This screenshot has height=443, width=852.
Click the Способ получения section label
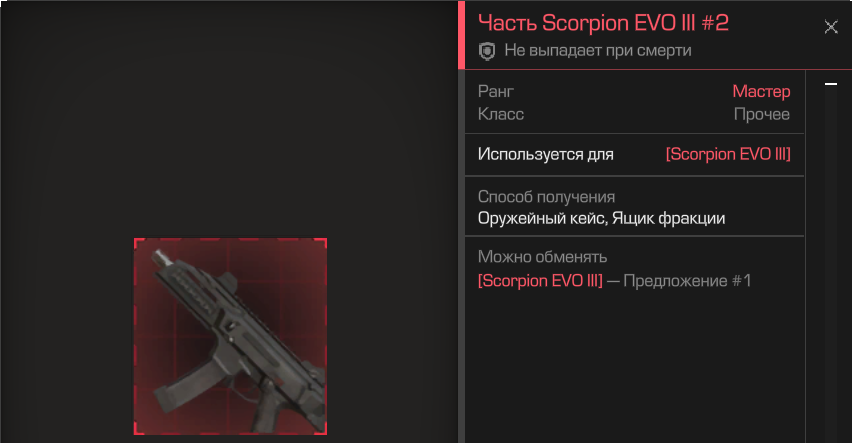point(546,197)
